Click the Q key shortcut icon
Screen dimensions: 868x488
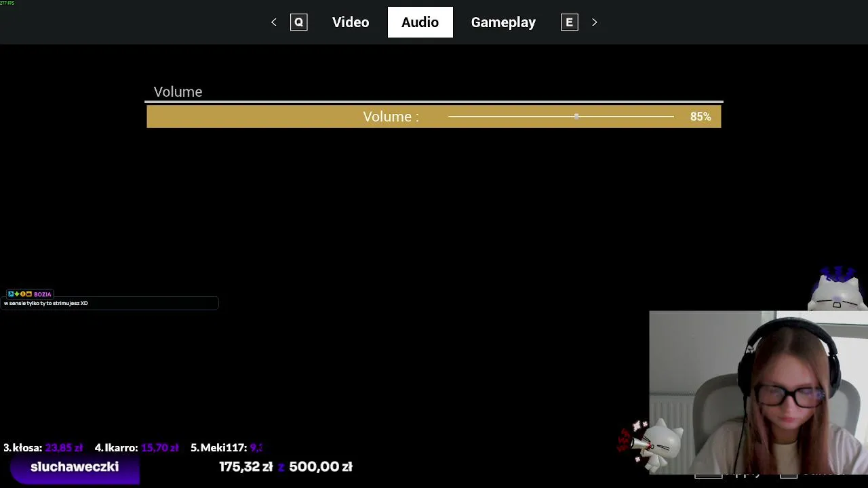click(x=298, y=22)
